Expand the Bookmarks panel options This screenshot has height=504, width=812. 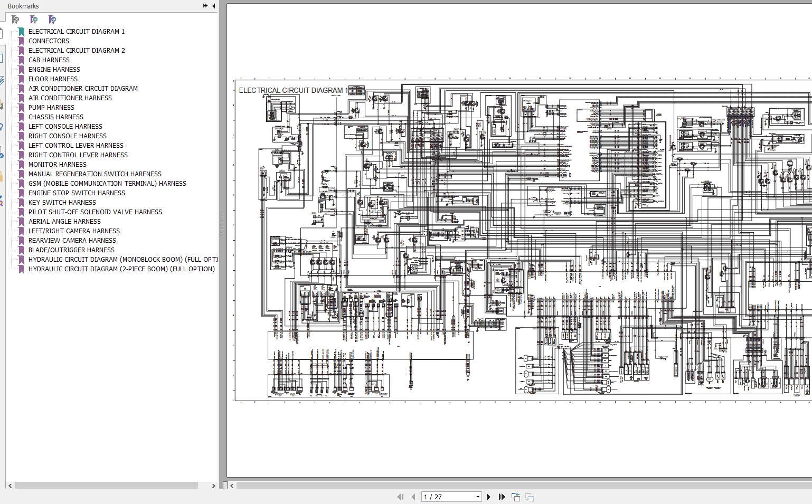[x=205, y=6]
